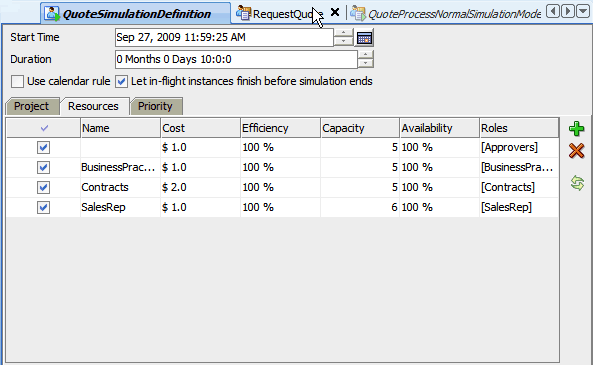The image size is (593, 365).
Task: Click Approvers row cost $ 1.0
Action: click(x=201, y=148)
